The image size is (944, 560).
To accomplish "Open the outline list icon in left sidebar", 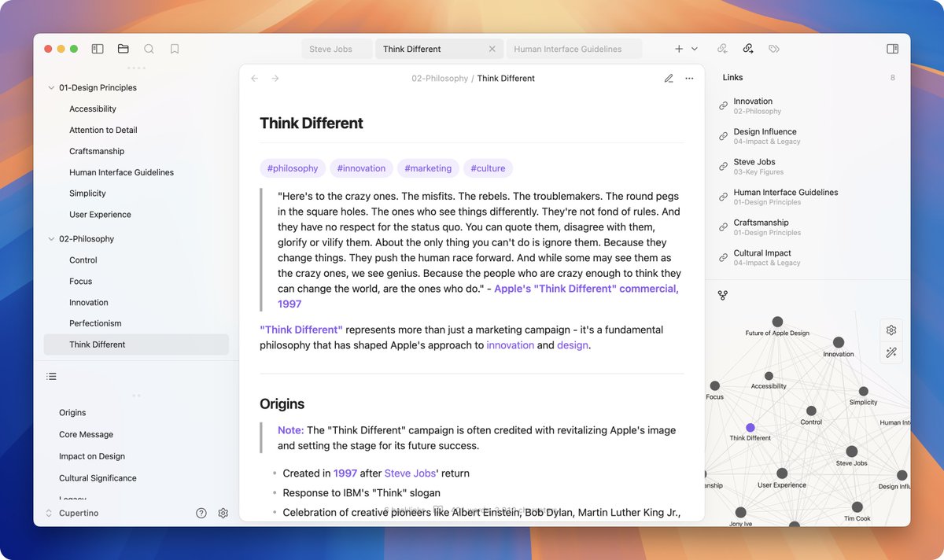I will [x=51, y=377].
